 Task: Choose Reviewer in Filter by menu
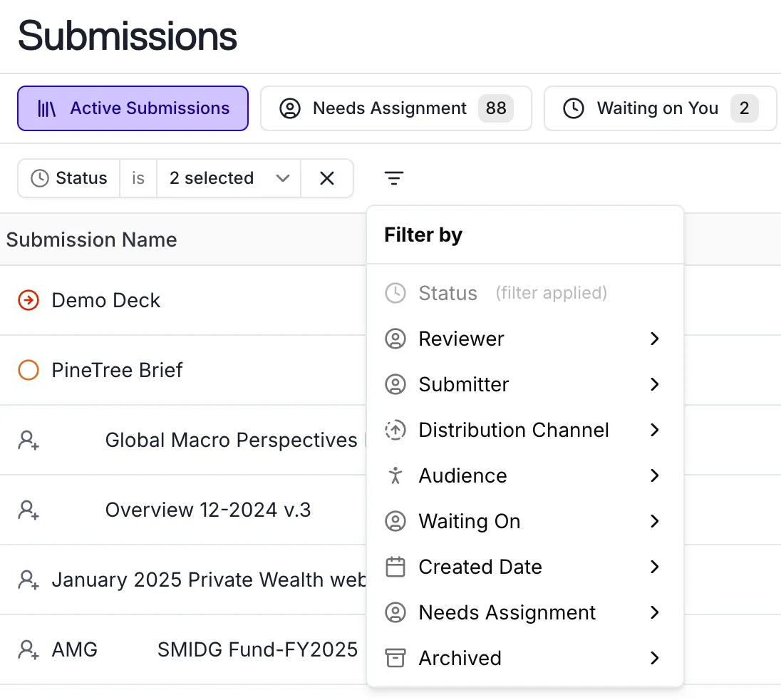[x=525, y=339]
